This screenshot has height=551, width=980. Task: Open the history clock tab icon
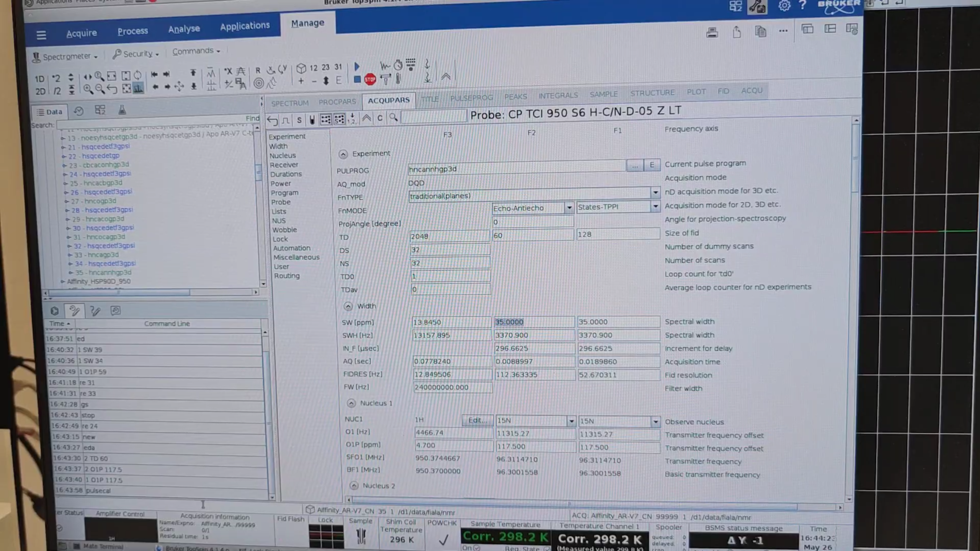click(78, 111)
